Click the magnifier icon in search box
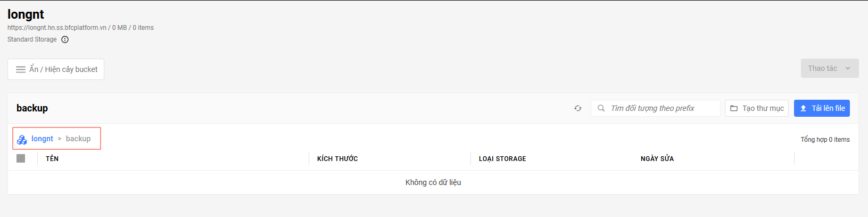 (601, 108)
